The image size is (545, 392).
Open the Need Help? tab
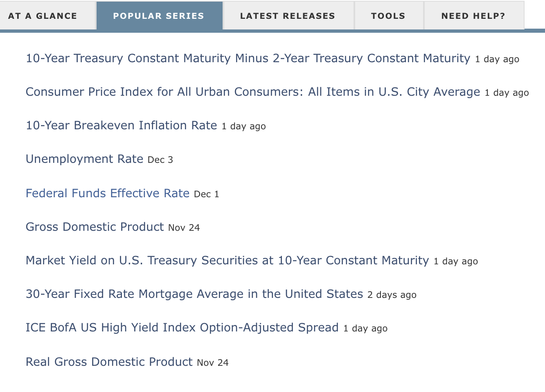474,16
